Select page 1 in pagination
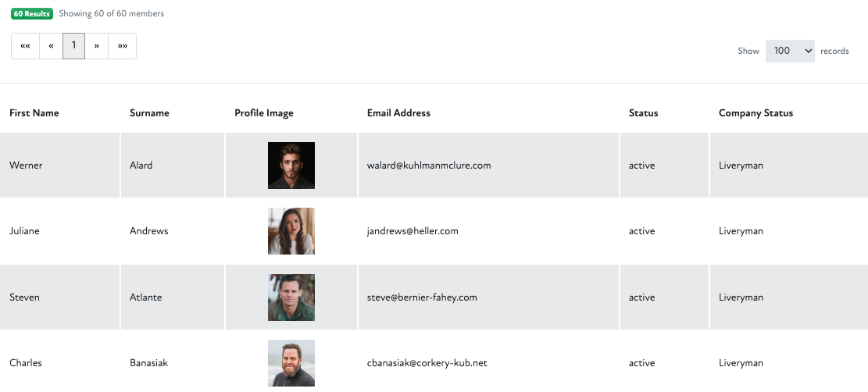The width and height of the screenshot is (868, 392). pos(73,46)
